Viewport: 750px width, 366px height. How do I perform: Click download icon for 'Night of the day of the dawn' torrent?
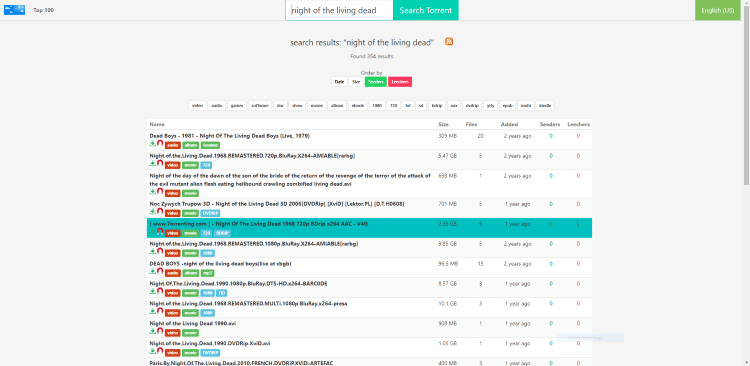click(153, 192)
